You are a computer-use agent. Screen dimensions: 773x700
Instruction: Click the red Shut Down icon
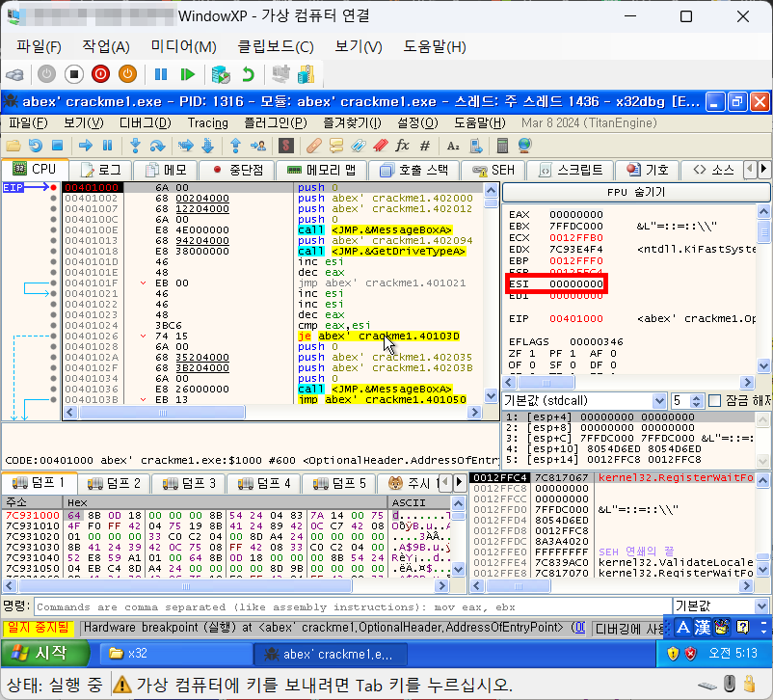pos(100,74)
